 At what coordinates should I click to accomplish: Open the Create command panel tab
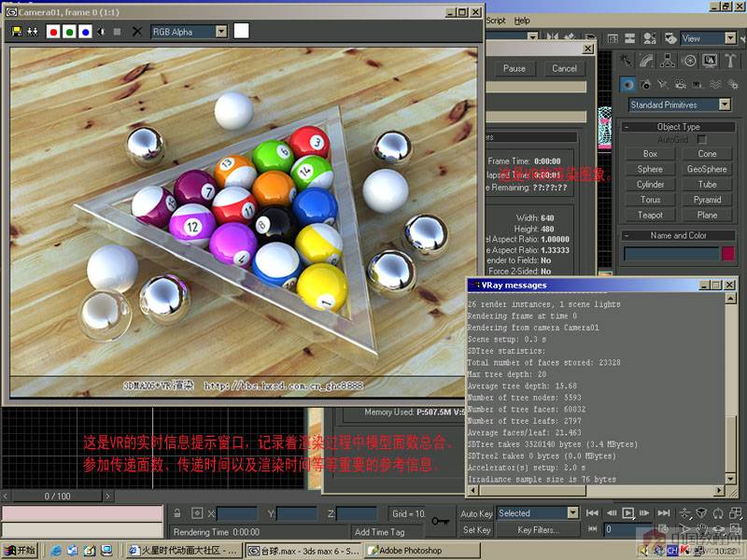point(626,61)
